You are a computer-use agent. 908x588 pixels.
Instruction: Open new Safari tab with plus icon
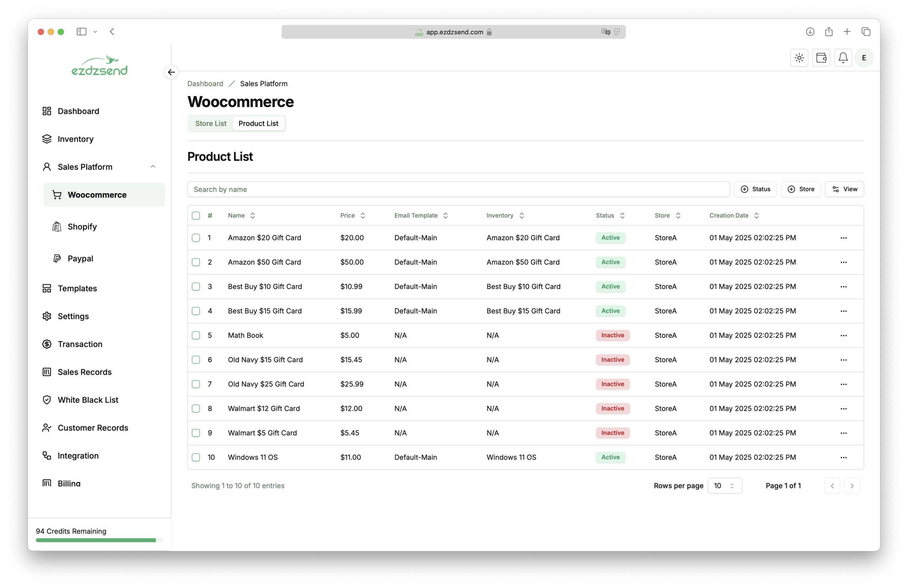coord(847,32)
